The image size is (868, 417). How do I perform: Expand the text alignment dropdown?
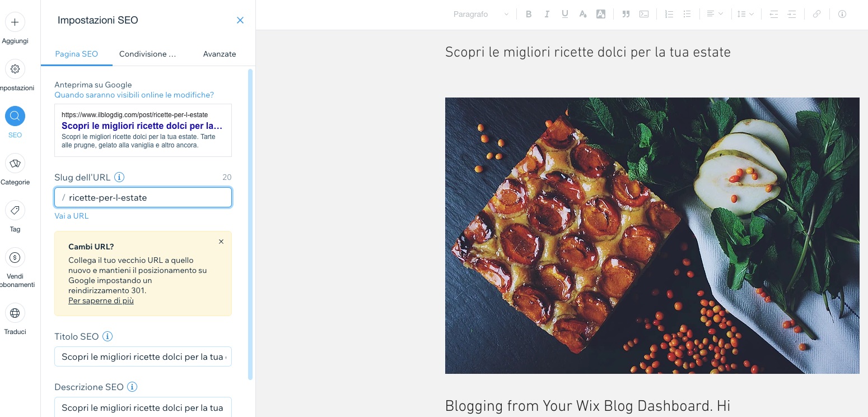(715, 15)
